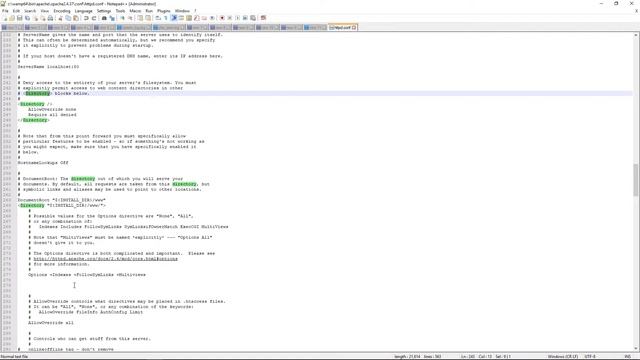Click the menu bar document close X
640x360 pixels.
click(x=636, y=11)
